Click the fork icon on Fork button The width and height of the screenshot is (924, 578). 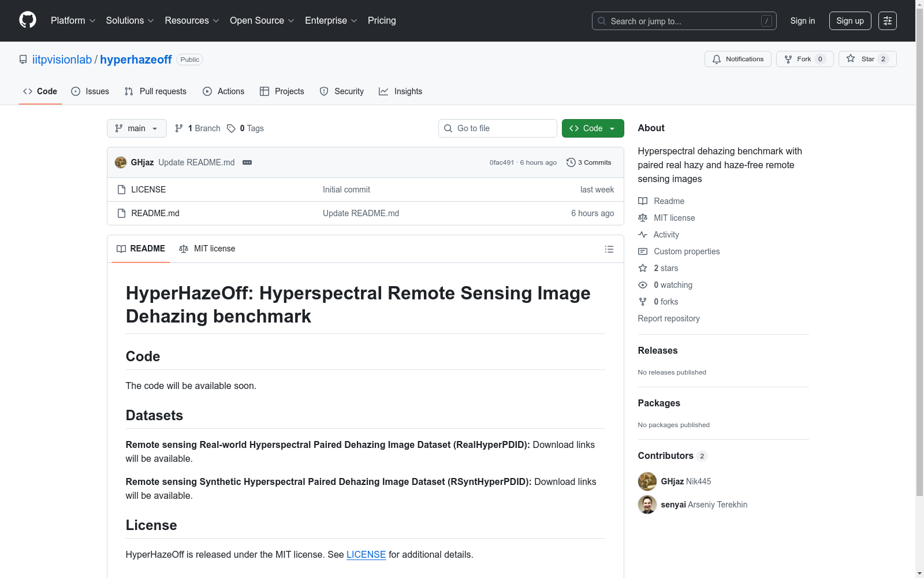click(788, 59)
